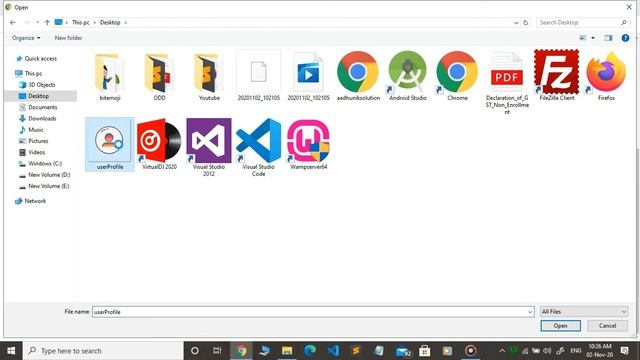Select the Wampserver64 shortcut

[x=308, y=144]
